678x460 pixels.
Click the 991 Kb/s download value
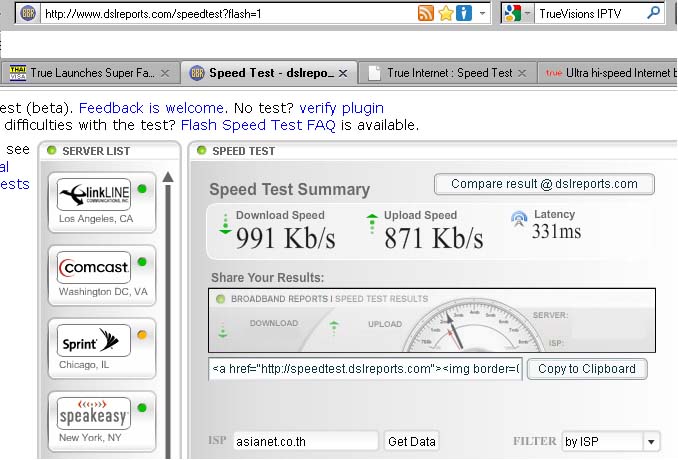pyautogui.click(x=285, y=238)
